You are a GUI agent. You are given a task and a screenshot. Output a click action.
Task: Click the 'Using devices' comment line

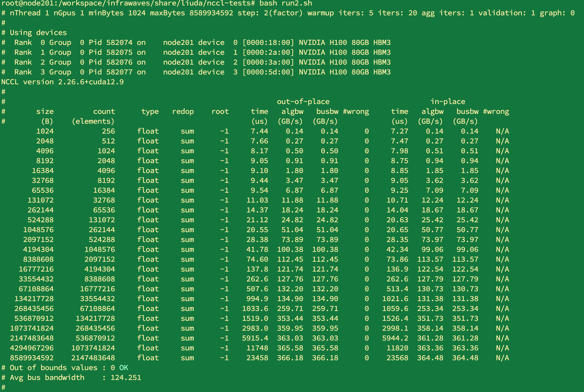point(38,33)
